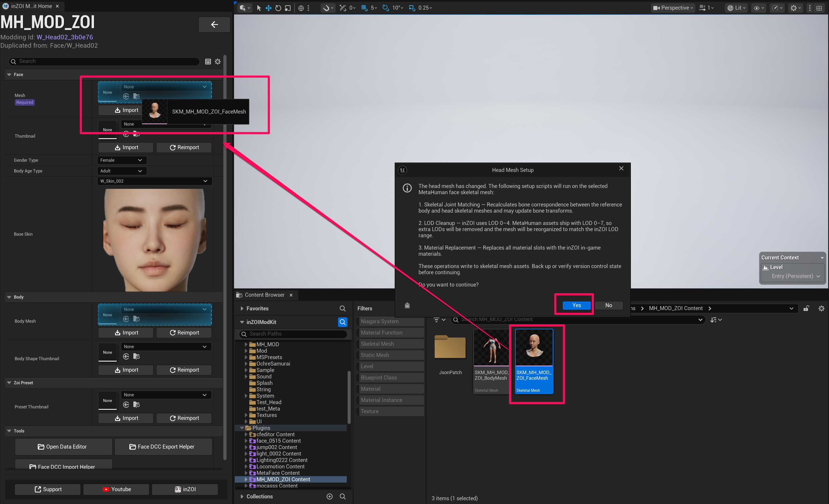Toggle grid snapping in viewport toolbar
This screenshot has height=504, width=829.
(x=364, y=8)
